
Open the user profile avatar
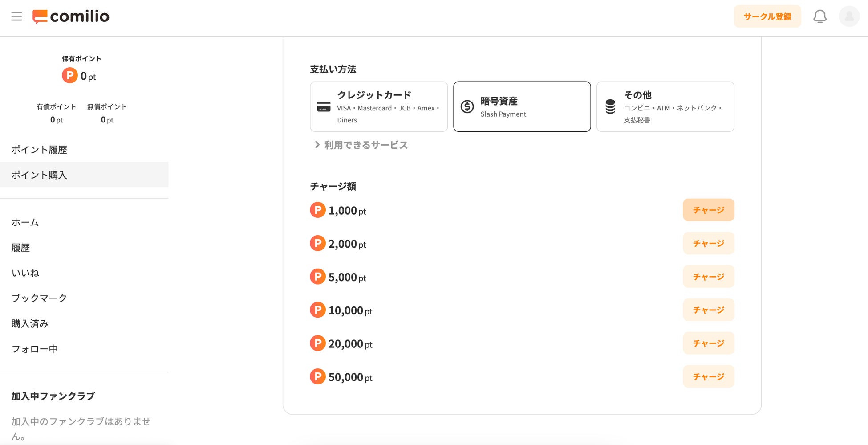tap(849, 16)
